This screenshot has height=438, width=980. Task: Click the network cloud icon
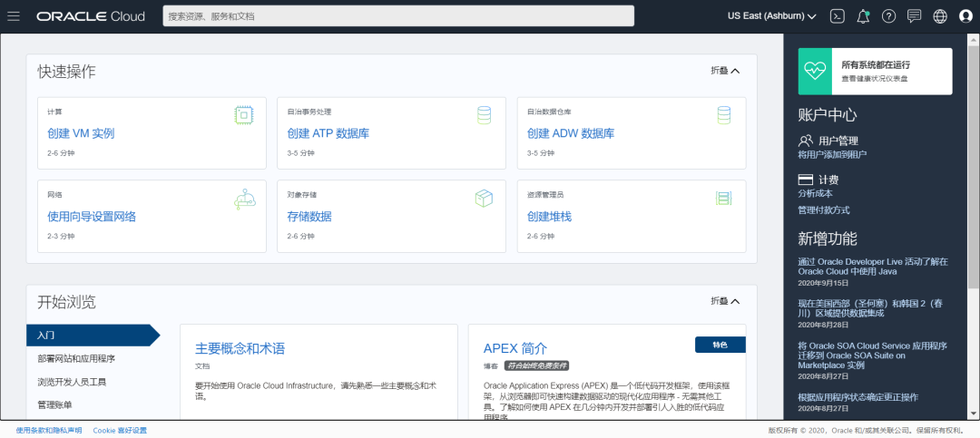244,200
